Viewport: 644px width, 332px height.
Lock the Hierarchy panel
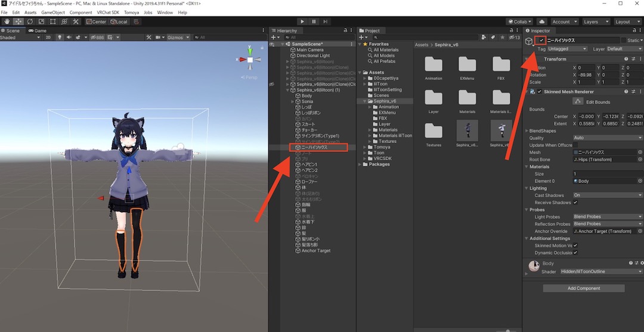click(x=345, y=30)
